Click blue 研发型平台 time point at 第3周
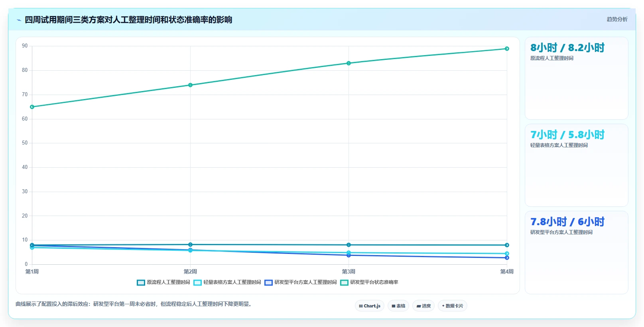 349,255
